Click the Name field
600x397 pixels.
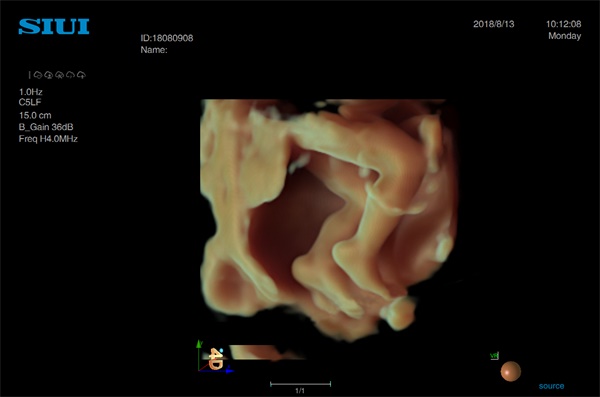pyautogui.click(x=154, y=50)
